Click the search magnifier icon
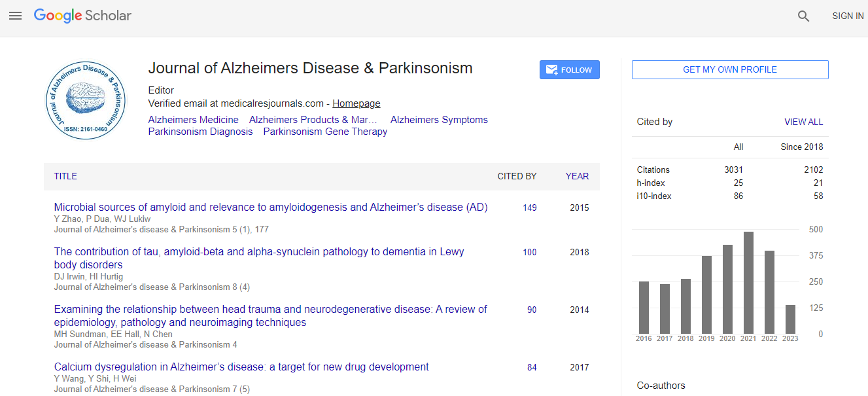Viewport: 868px width, 396px height. pyautogui.click(x=804, y=16)
